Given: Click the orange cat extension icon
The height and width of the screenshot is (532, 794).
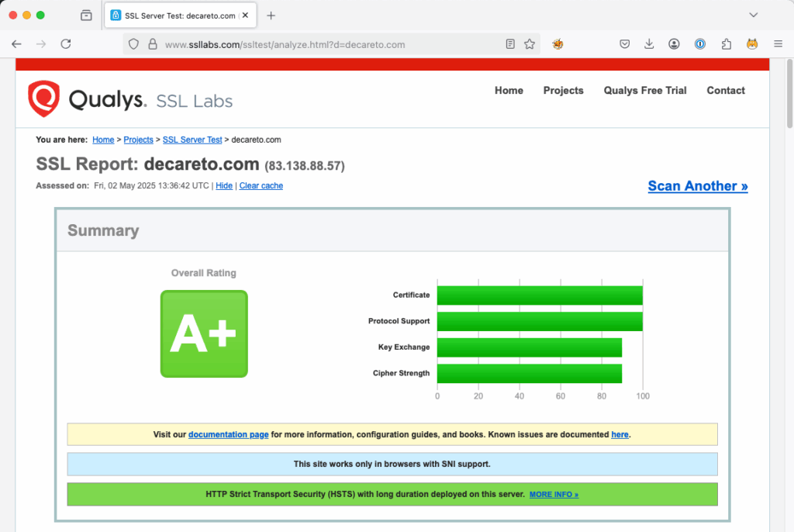Looking at the screenshot, I should pyautogui.click(x=752, y=44).
